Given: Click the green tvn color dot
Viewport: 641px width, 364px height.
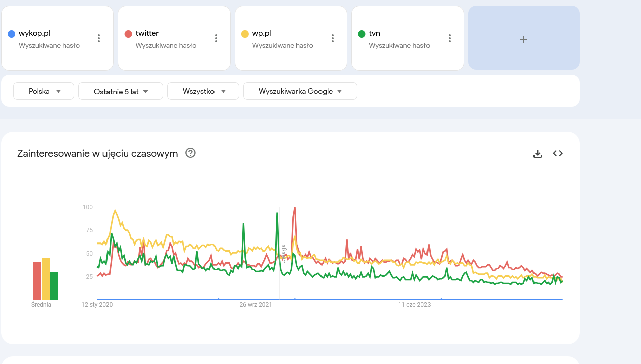Looking at the screenshot, I should (361, 34).
